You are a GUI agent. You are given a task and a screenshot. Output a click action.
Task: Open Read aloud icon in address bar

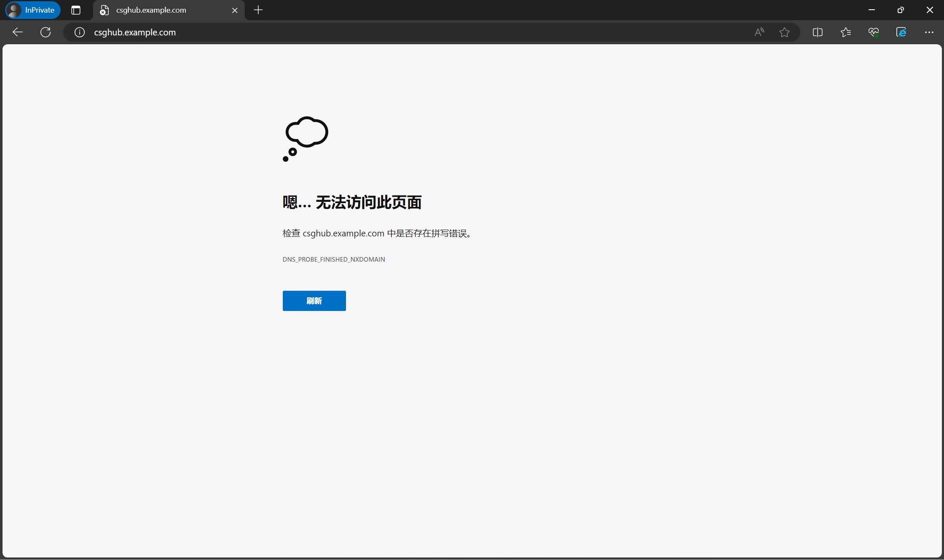(x=759, y=32)
